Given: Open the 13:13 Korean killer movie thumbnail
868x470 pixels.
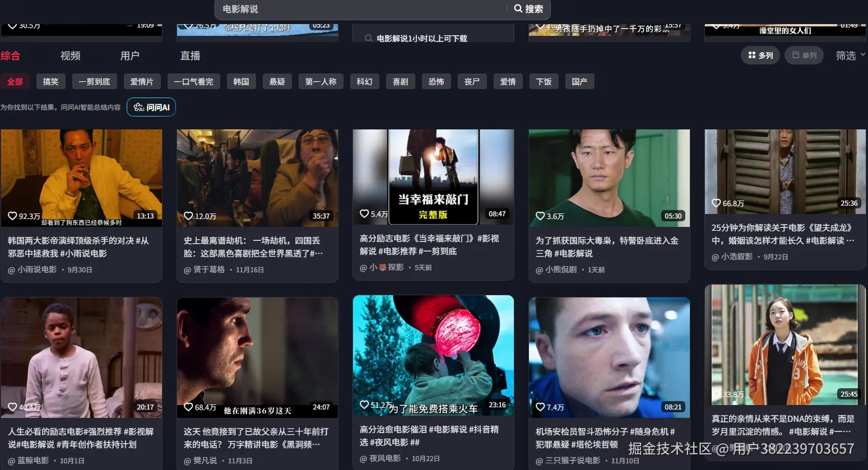Looking at the screenshot, I should [x=81, y=178].
